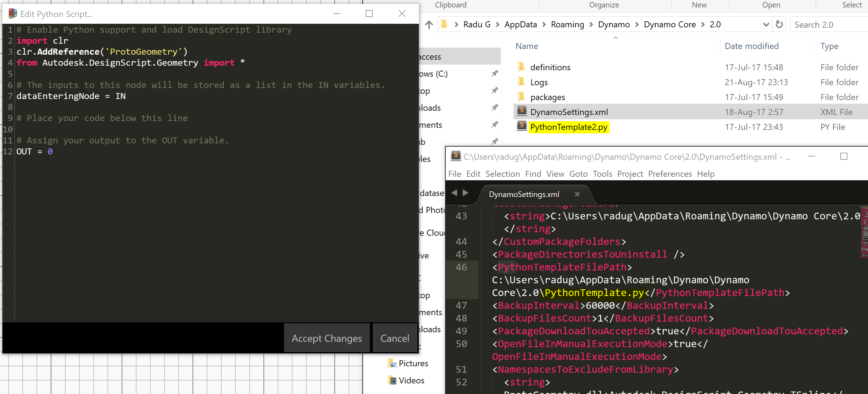
Task: Click the Videos icon in the sidebar
Action: click(x=393, y=380)
